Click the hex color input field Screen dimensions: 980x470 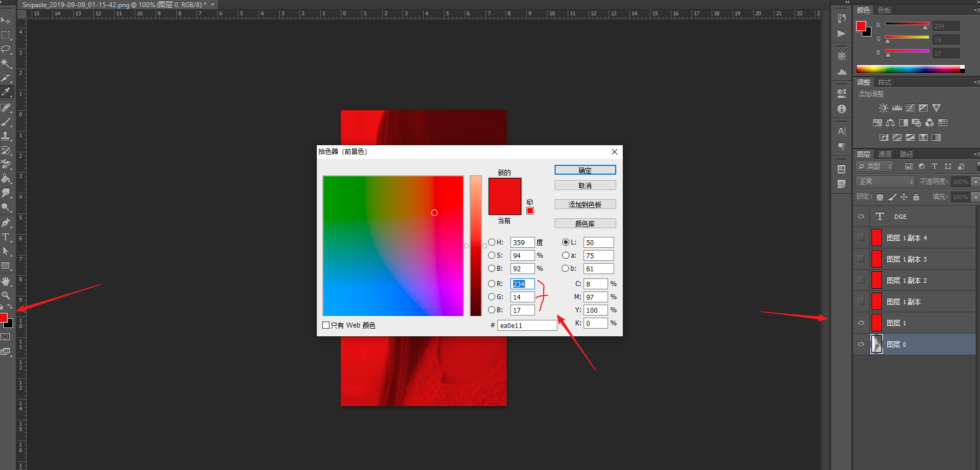[527, 325]
